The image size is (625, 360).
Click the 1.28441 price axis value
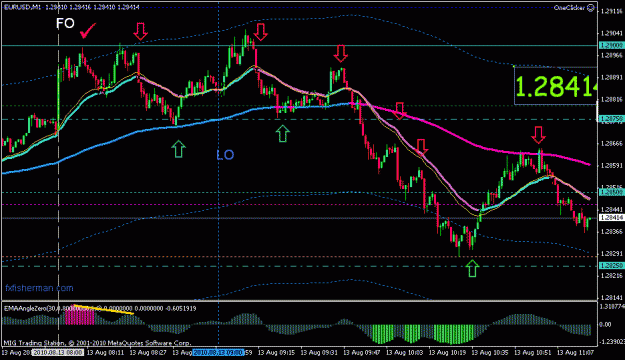click(x=611, y=209)
